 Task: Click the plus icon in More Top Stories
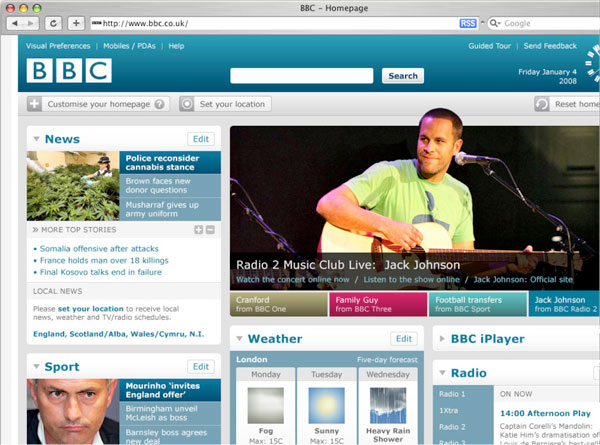tap(199, 230)
